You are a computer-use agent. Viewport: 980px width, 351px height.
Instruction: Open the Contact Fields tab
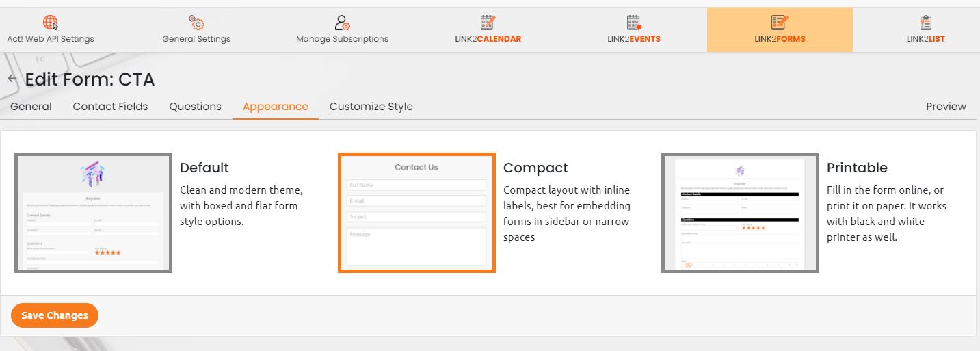click(x=110, y=107)
